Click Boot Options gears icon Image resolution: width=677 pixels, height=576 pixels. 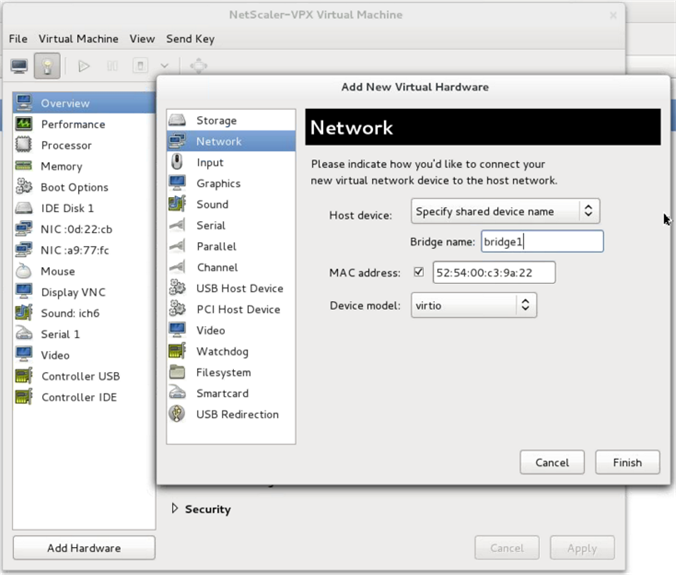[23, 187]
